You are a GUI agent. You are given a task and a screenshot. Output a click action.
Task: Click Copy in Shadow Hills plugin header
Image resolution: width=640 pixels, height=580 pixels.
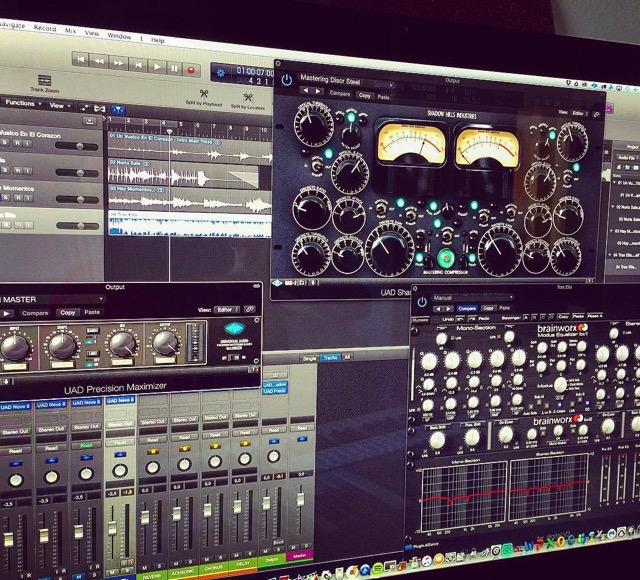point(364,96)
